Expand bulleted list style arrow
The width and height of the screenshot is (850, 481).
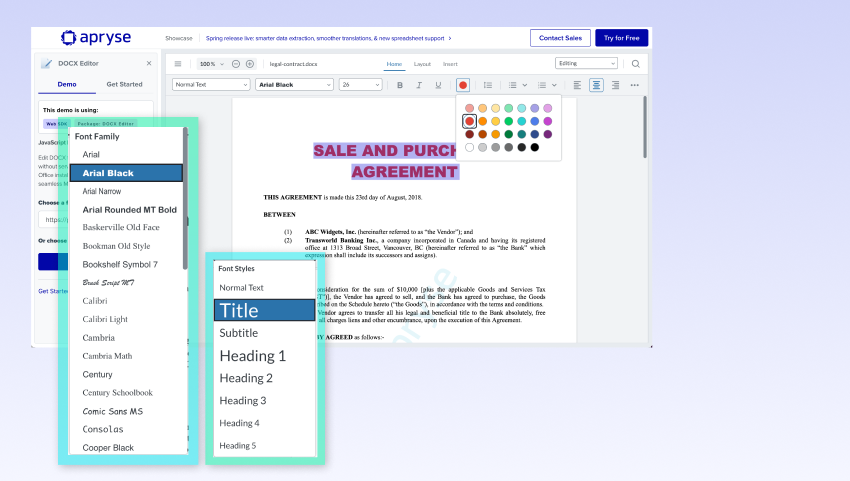coord(525,85)
